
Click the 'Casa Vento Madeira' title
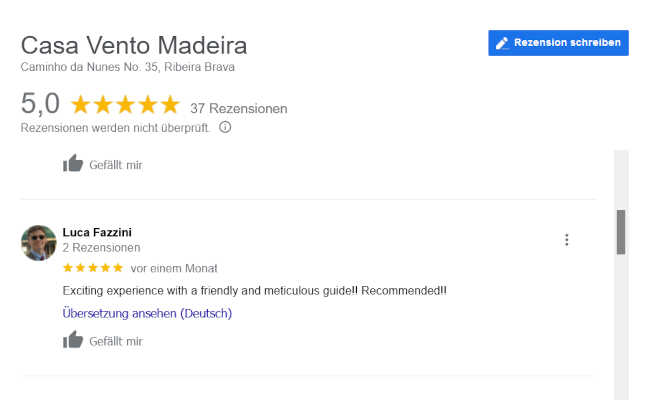point(134,45)
